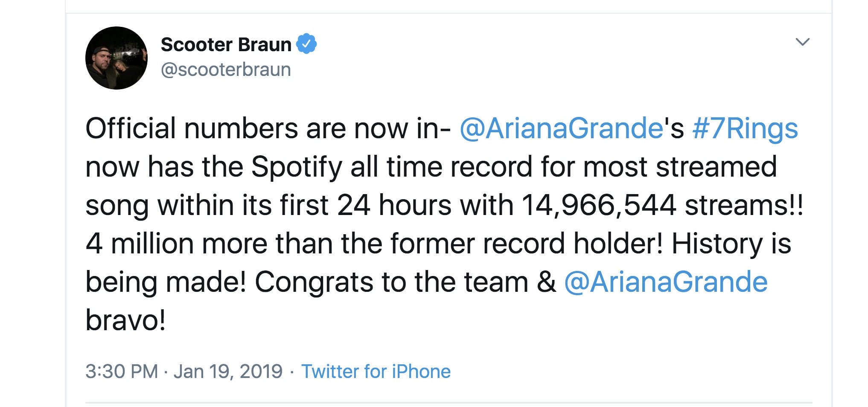868x407 pixels.
Task: Click the Jan 19, 2019 date
Action: tap(228, 371)
